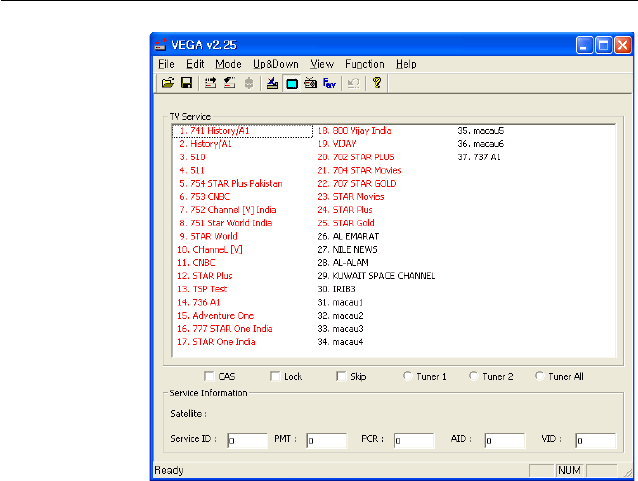Open the Up&Down menu
This screenshot has height=481, width=638.
274,64
